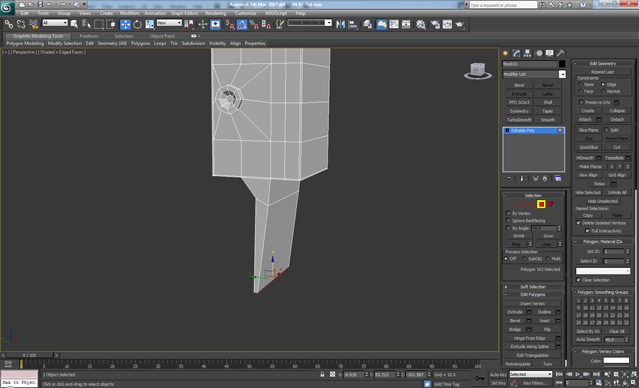Toggle the Percent Snap icon
Image resolution: width=639 pixels, height=388 pixels.
click(254, 24)
